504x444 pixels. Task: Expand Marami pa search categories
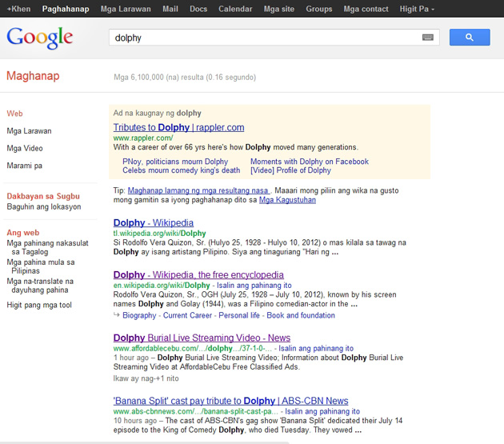coord(25,166)
